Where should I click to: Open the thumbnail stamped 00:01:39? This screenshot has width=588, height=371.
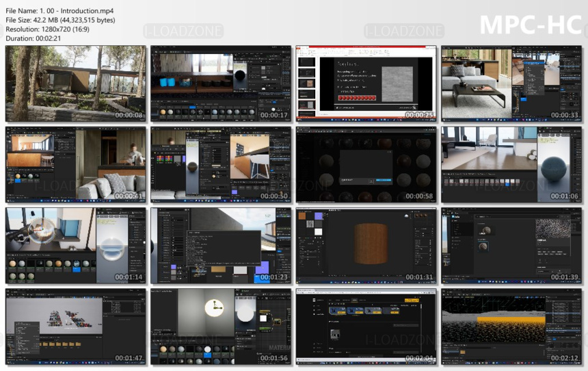(x=511, y=246)
